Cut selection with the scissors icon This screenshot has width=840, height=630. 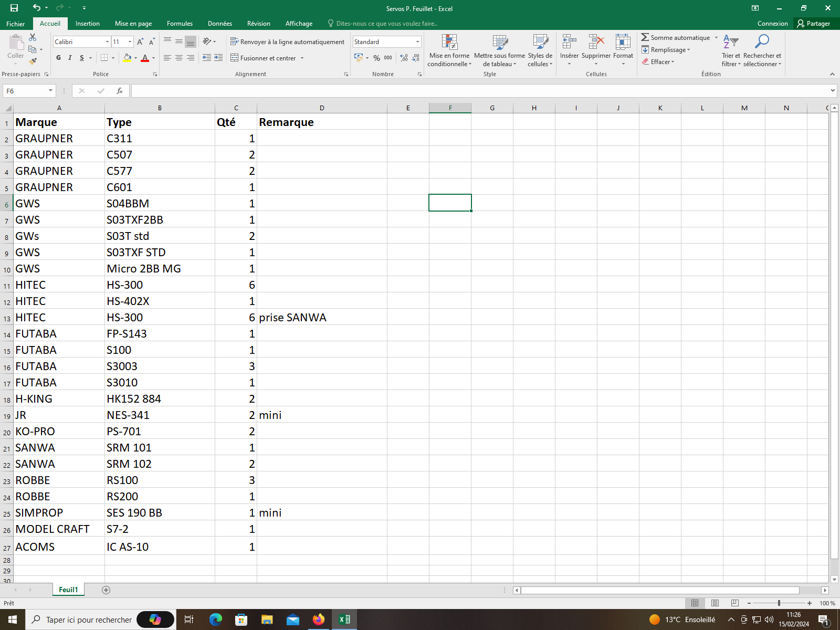click(33, 37)
